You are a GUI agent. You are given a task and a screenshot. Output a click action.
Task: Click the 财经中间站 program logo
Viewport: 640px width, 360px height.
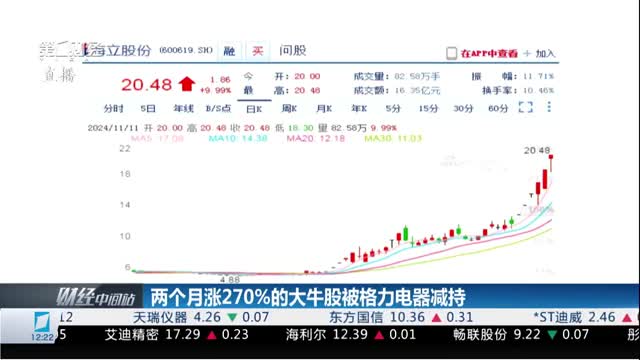pos(95,297)
